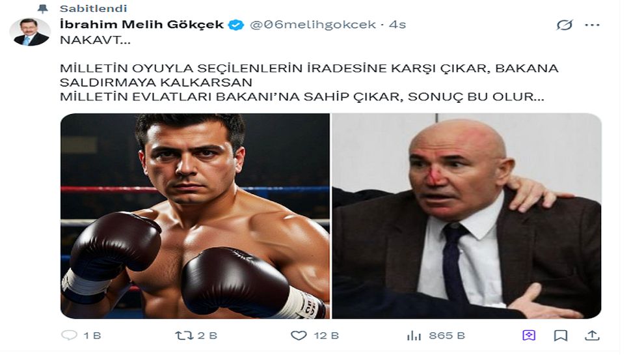The image size is (644, 355).
Task: Open the three-dot more options menu
Action: (592, 25)
